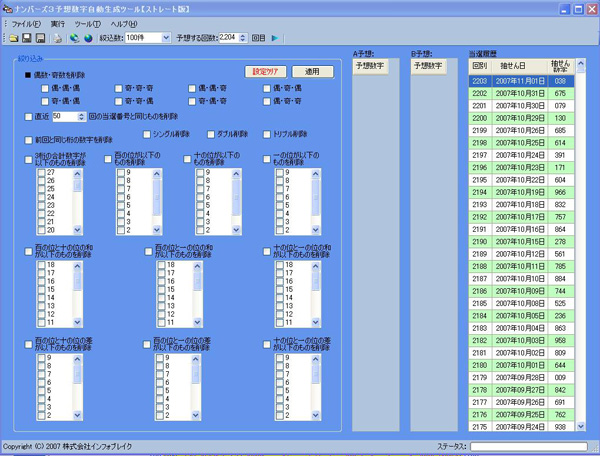Click the plain blue globe toolbar icon
The width and height of the screenshot is (600, 456).
pyautogui.click(x=87, y=38)
